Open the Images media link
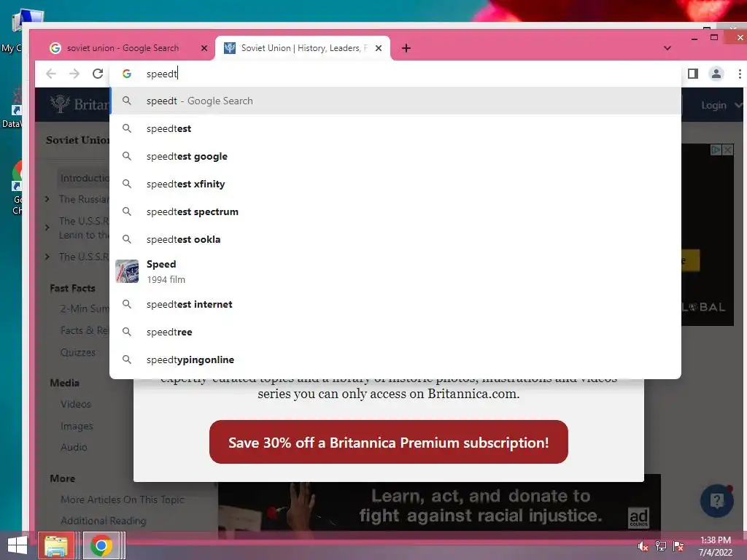 point(77,426)
